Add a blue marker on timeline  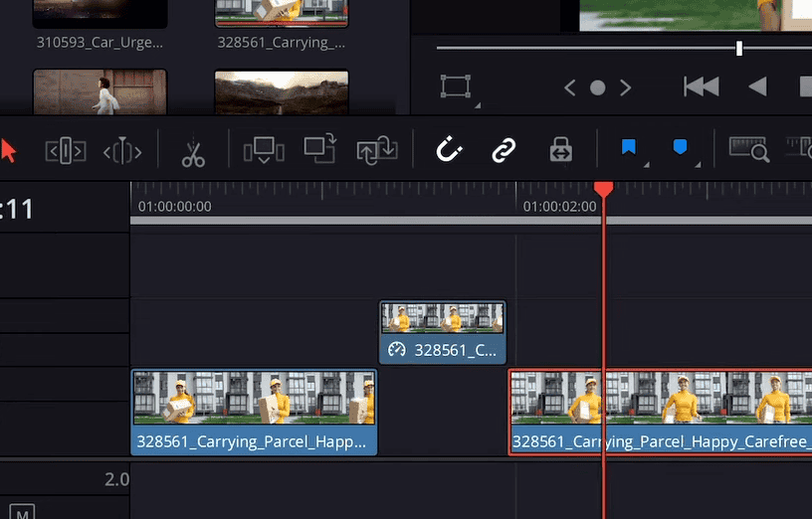click(680, 147)
